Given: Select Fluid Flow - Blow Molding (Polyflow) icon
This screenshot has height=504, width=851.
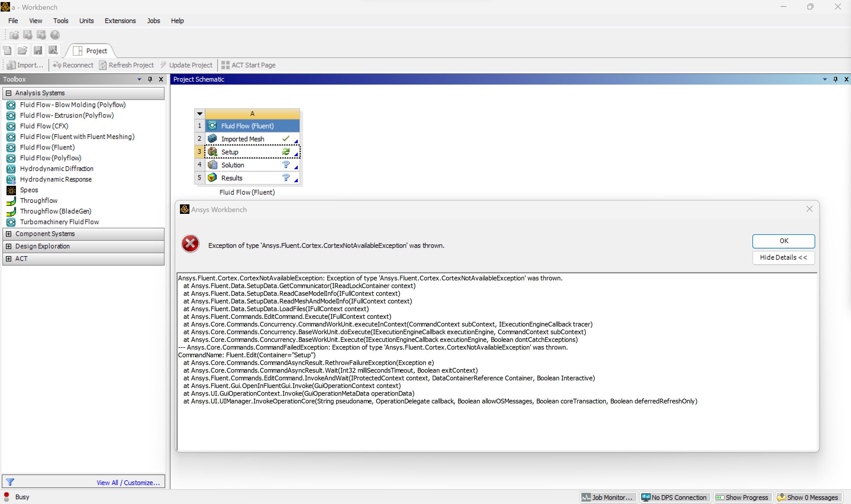Looking at the screenshot, I should 11,105.
